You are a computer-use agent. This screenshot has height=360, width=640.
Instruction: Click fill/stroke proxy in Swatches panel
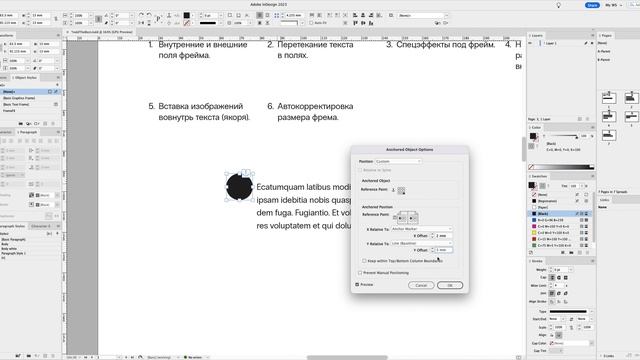coord(532,186)
